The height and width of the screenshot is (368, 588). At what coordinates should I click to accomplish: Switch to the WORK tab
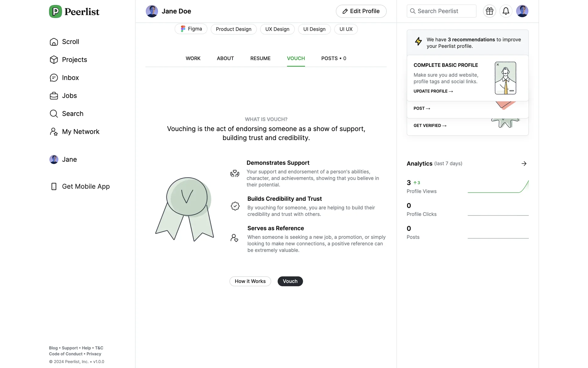[x=193, y=58]
